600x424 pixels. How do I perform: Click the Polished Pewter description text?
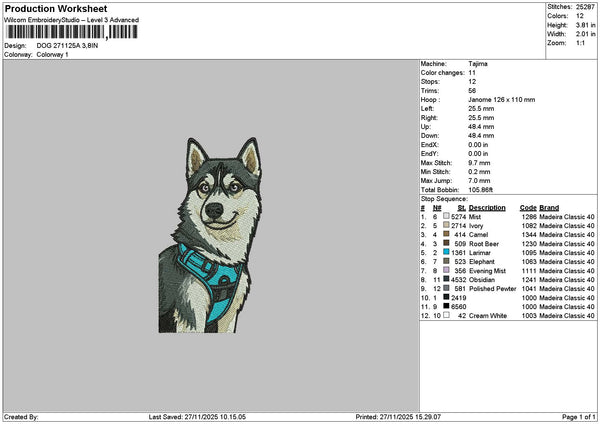tap(492, 289)
